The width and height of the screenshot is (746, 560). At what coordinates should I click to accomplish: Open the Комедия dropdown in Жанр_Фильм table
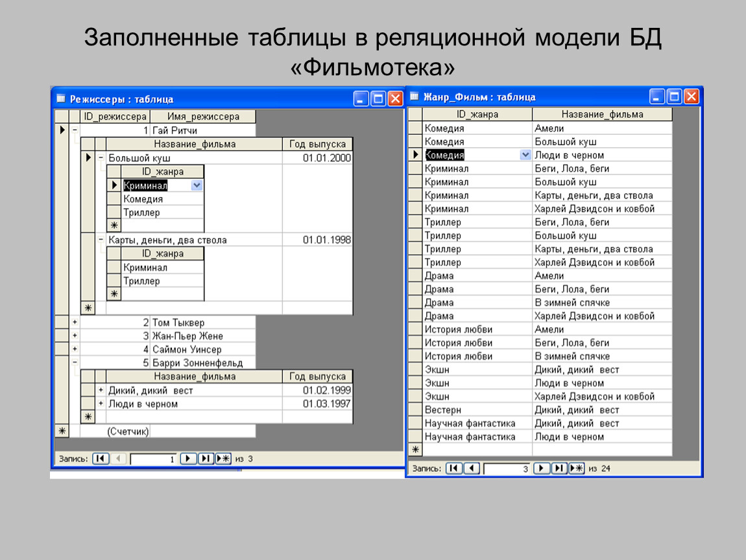click(525, 155)
